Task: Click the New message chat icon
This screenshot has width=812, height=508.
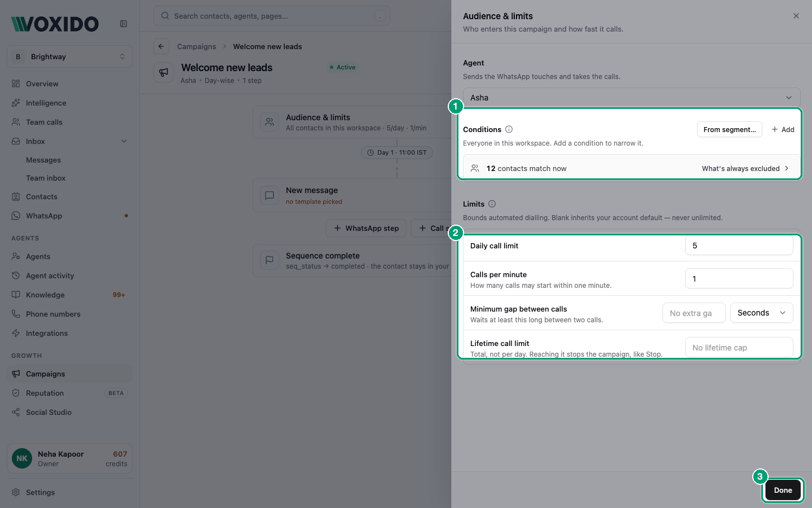Action: (270, 195)
